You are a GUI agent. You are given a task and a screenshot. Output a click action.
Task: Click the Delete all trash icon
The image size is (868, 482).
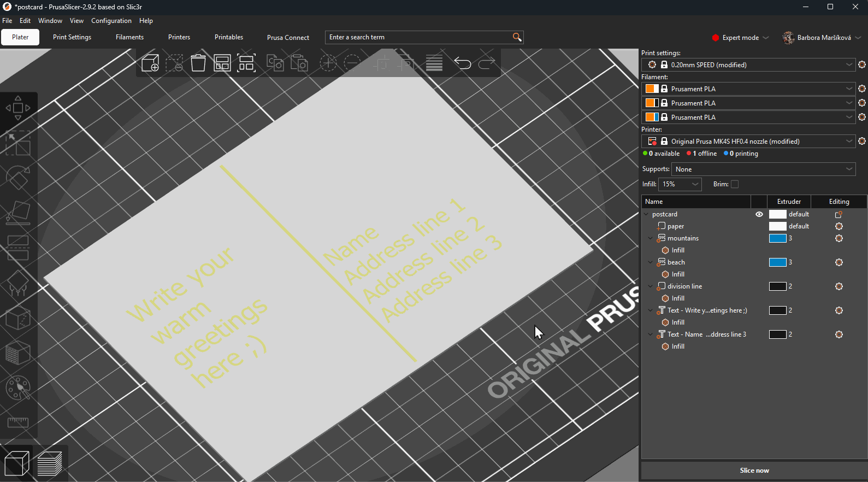[x=198, y=63]
